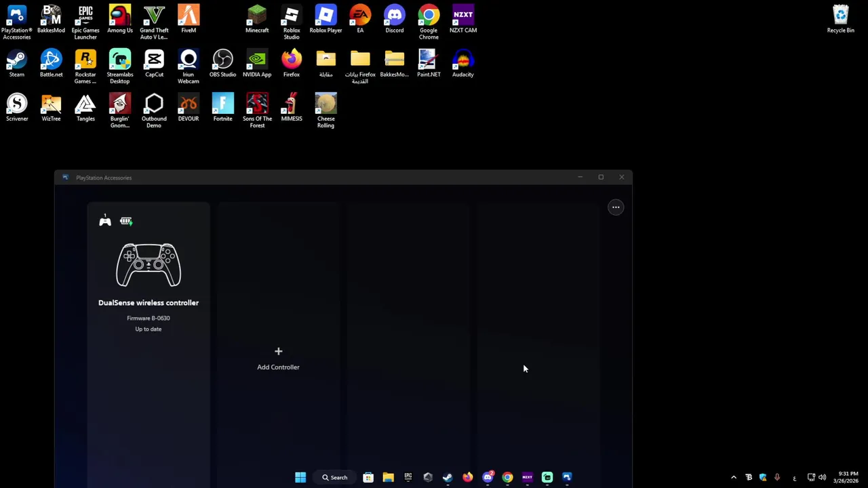Click the controller battery level icon
868x488 pixels.
click(x=126, y=221)
